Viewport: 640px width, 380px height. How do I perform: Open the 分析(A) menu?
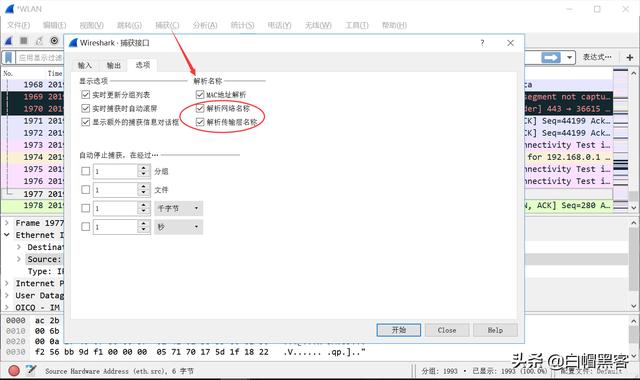[x=205, y=25]
